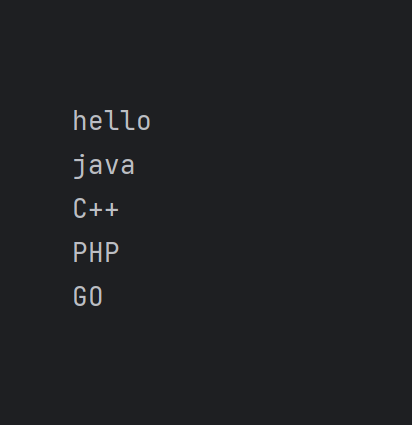
Task: Click the last P in PHP
Action: pos(112,252)
